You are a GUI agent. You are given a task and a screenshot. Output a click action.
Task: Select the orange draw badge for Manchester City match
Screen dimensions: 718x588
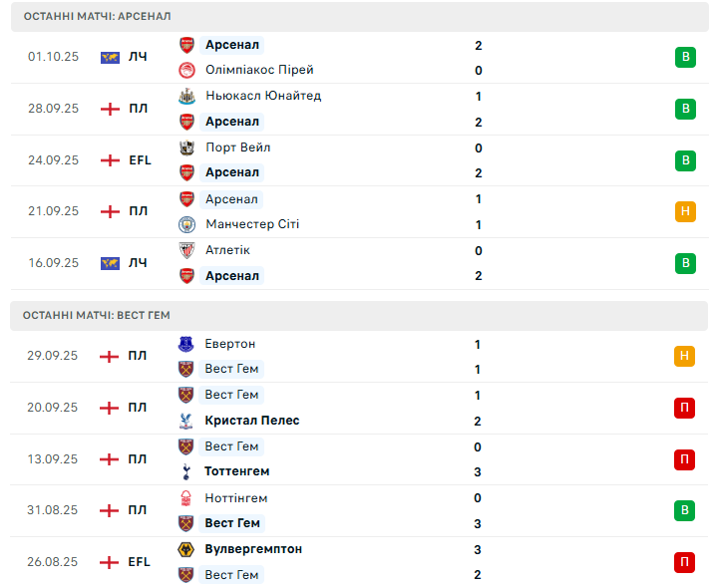pos(685,211)
